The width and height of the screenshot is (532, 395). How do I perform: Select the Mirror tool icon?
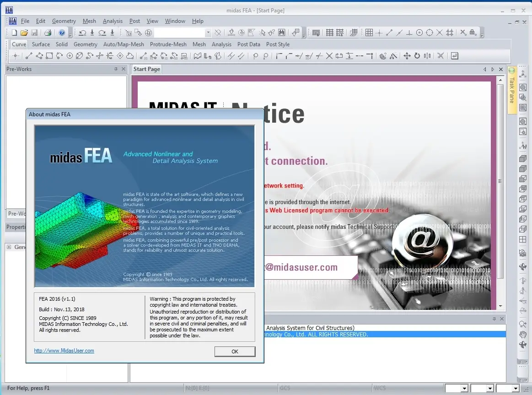[x=427, y=56]
